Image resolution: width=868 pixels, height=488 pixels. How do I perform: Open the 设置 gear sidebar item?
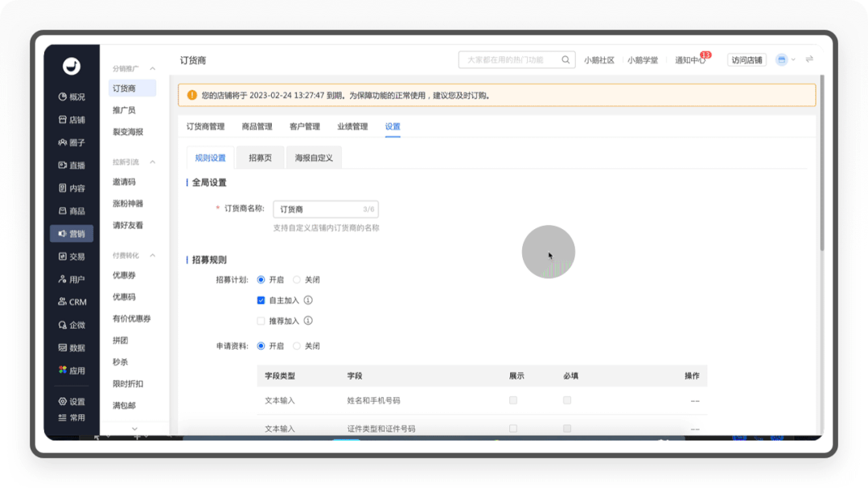(72, 401)
